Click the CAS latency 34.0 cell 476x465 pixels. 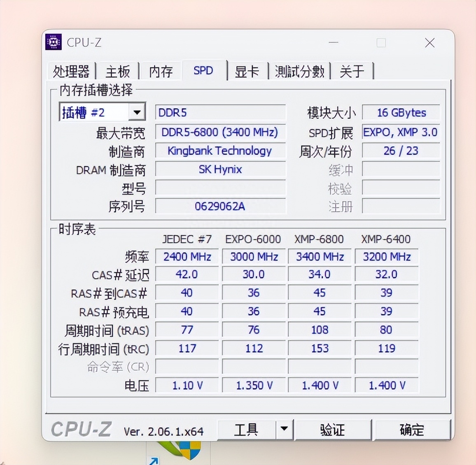click(x=320, y=274)
